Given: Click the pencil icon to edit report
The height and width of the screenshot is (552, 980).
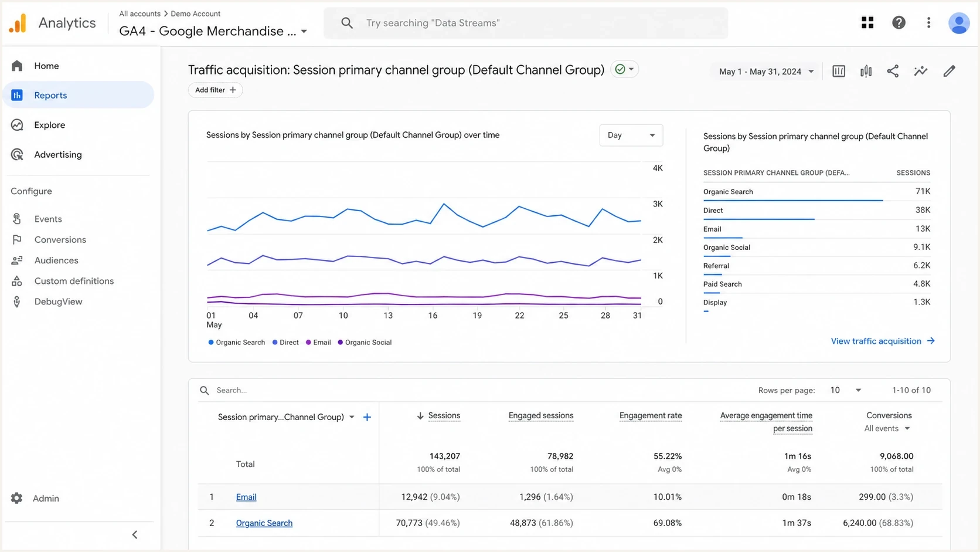Looking at the screenshot, I should click(949, 72).
